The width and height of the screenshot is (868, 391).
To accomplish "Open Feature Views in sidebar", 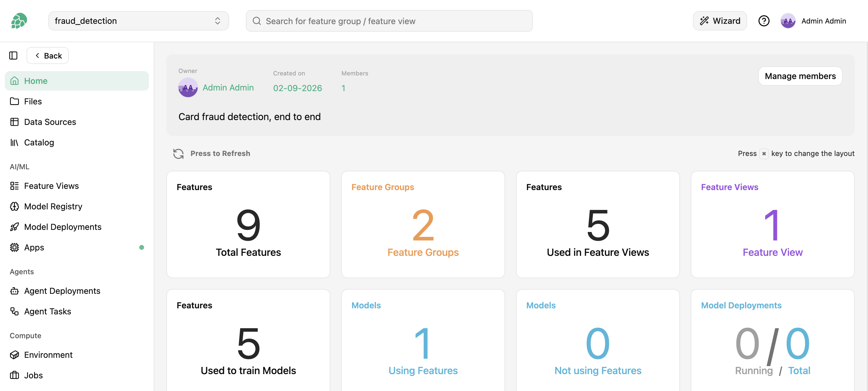I will [77, 186].
